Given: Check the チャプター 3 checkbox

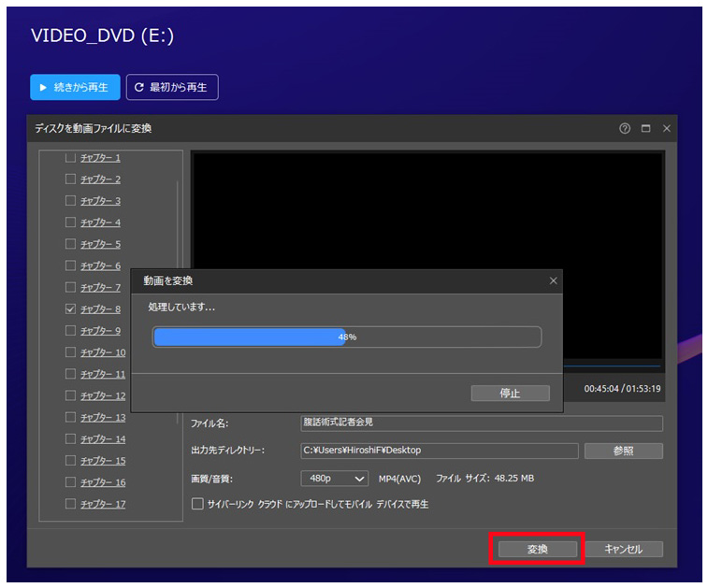Looking at the screenshot, I should point(70,201).
